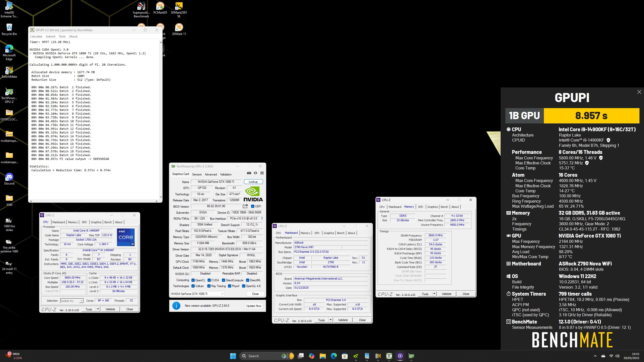Launch 3DMark 11 desktop icon
This screenshot has width=644, height=362.
pos(179,29)
